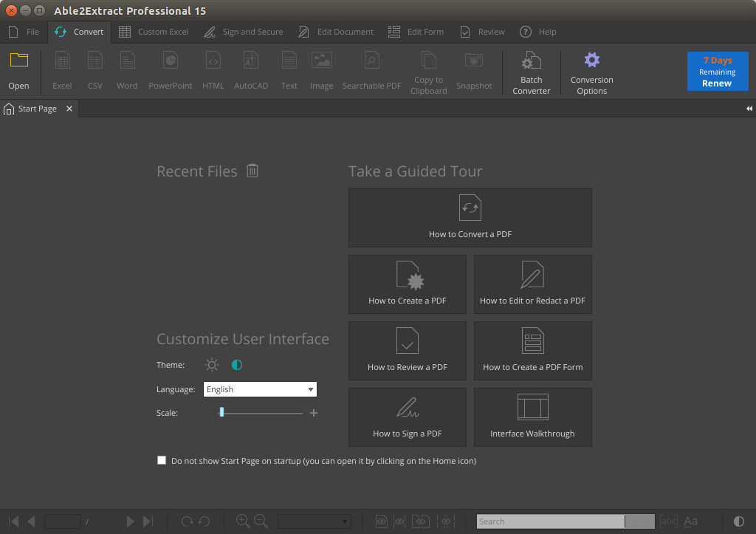Click the Open folder icon
The width and height of the screenshot is (756, 534).
18,62
